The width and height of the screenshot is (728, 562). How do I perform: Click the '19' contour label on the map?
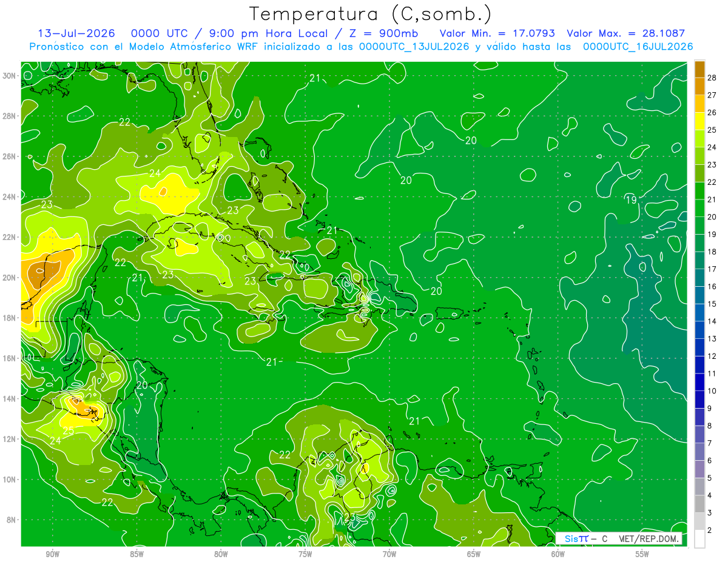point(631,200)
